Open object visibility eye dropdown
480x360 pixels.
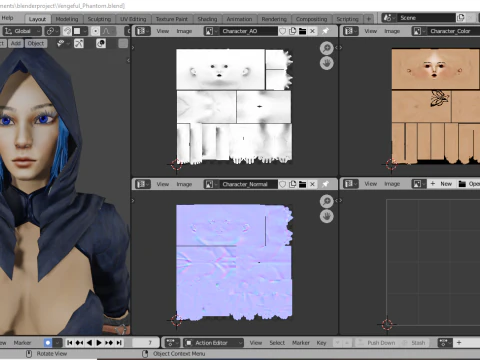(63, 43)
